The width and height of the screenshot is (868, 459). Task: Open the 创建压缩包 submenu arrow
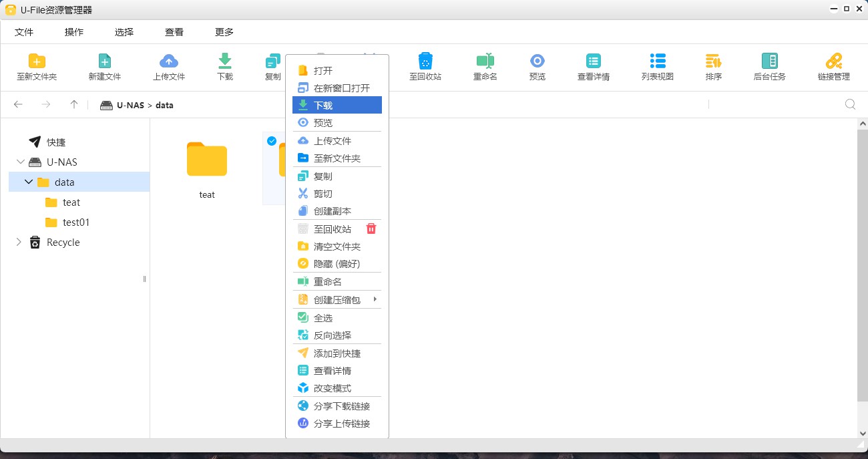click(x=376, y=299)
